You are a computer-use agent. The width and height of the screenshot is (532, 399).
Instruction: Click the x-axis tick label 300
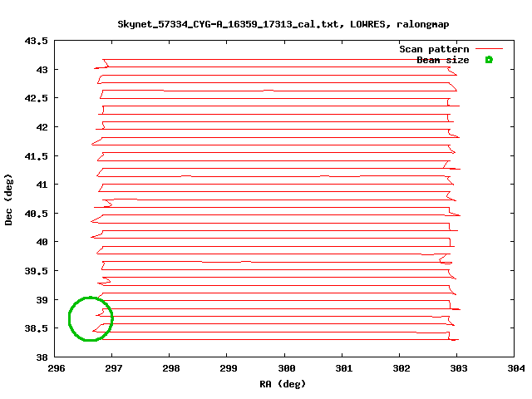(x=286, y=368)
